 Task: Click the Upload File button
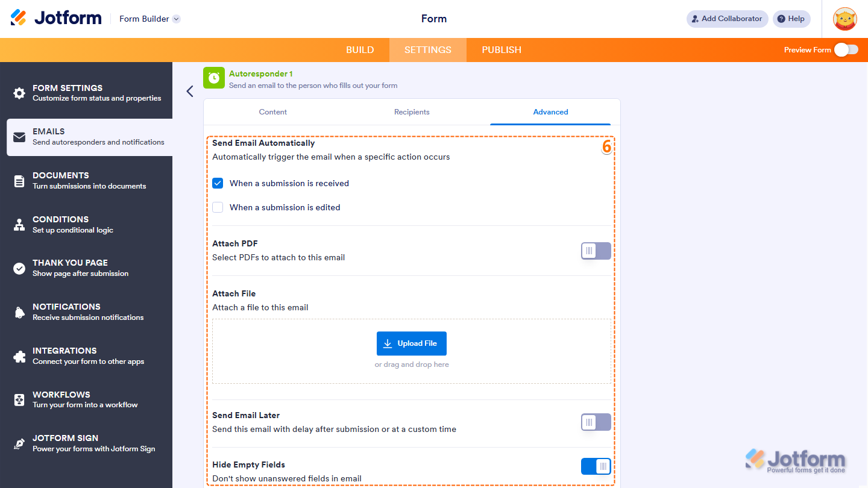412,343
